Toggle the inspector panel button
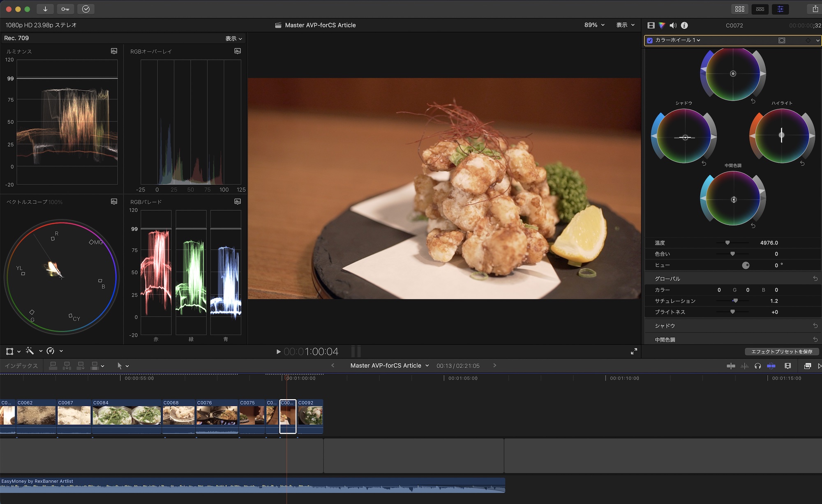The image size is (822, 504). (780, 9)
